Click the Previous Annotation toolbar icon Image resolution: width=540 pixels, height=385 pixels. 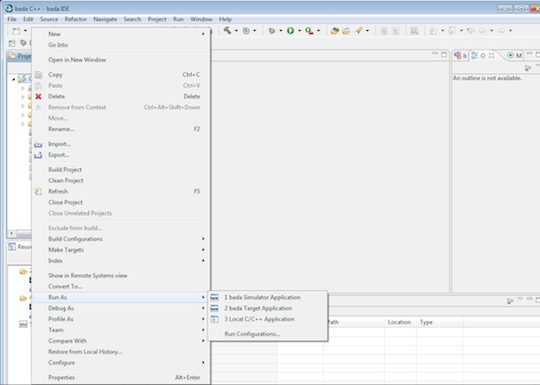(x=452, y=31)
